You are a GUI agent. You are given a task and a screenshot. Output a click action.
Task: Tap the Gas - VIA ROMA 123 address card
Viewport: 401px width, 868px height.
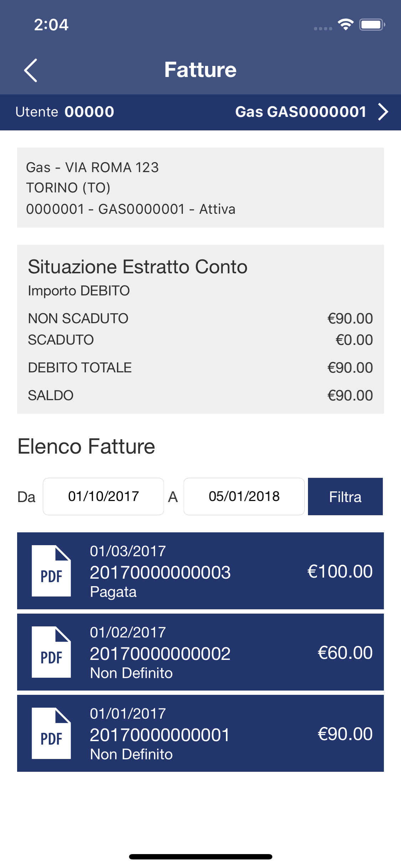click(200, 188)
